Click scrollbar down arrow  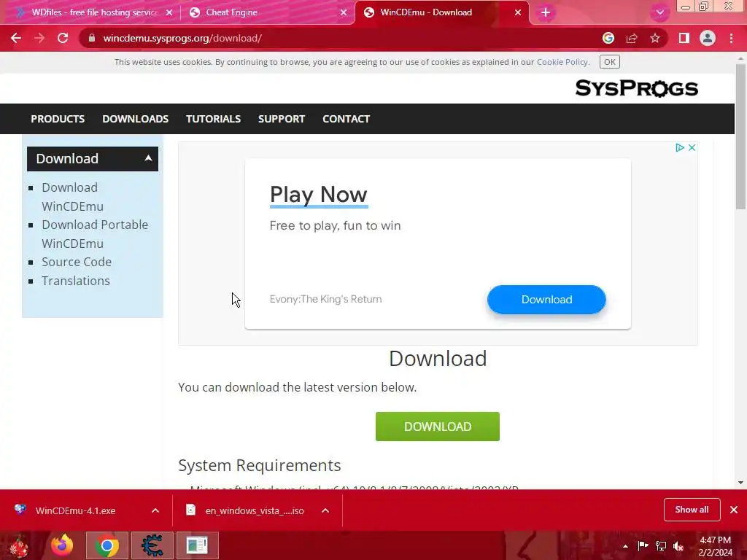(740, 483)
